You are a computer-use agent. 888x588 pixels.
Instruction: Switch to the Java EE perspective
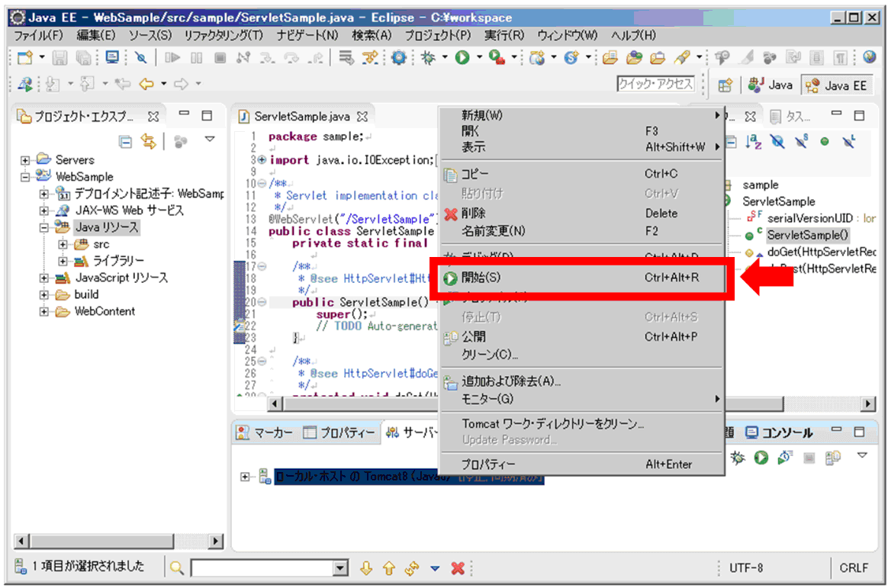pos(837,85)
